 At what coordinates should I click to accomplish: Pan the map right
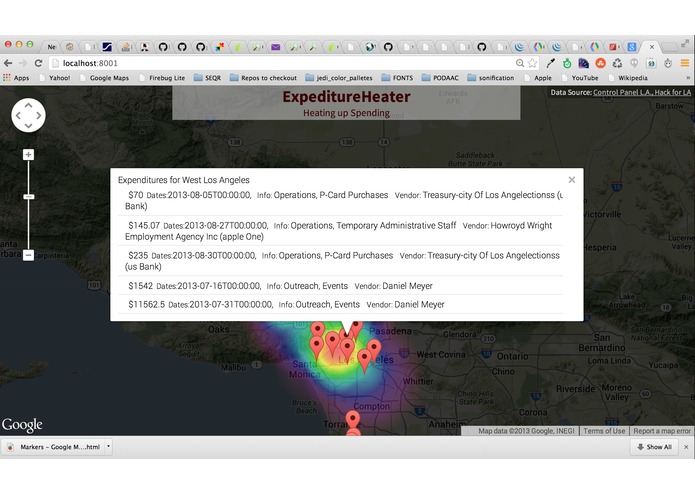(x=39, y=116)
